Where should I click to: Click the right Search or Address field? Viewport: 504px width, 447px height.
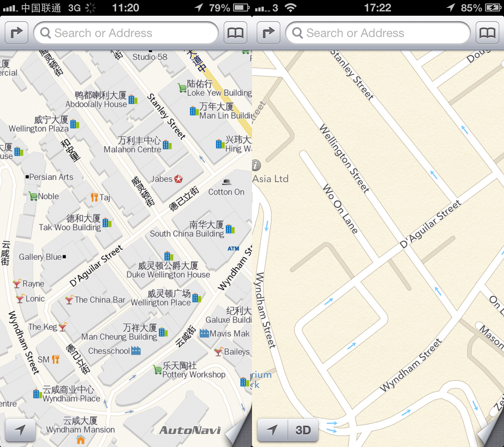(378, 33)
